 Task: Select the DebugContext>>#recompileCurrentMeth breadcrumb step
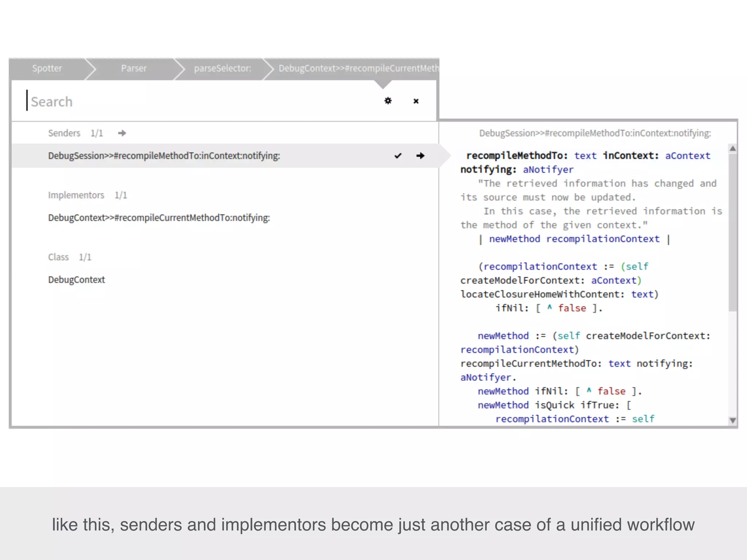(x=359, y=68)
